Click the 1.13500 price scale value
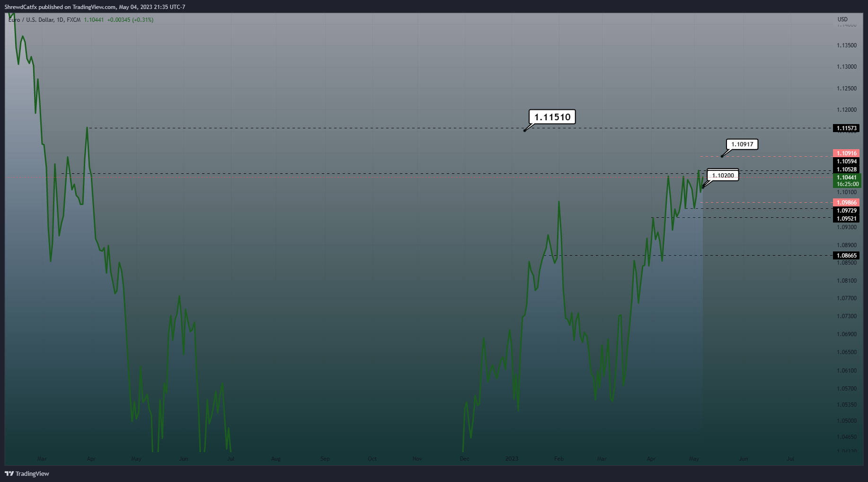The height and width of the screenshot is (482, 868). pyautogui.click(x=846, y=45)
